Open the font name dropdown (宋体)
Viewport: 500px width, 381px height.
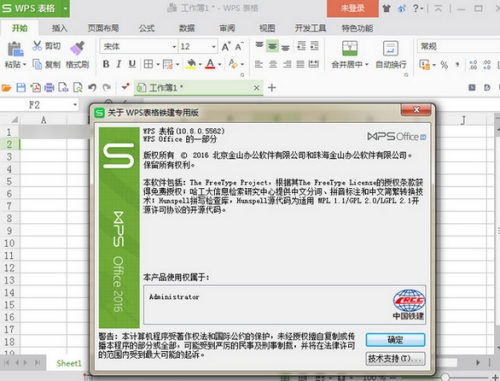174,47
